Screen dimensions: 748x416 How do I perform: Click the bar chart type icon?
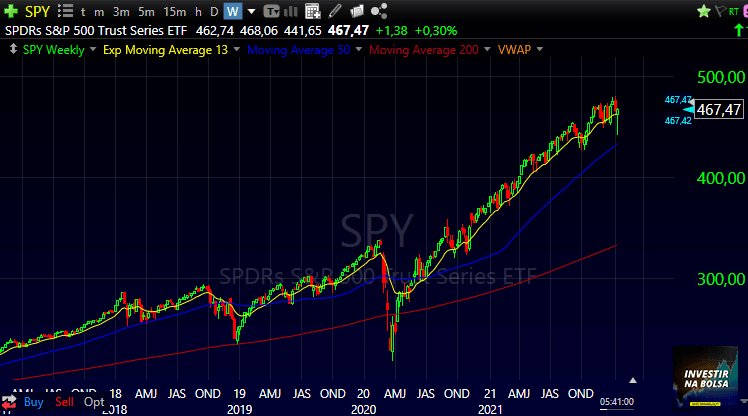tap(291, 11)
